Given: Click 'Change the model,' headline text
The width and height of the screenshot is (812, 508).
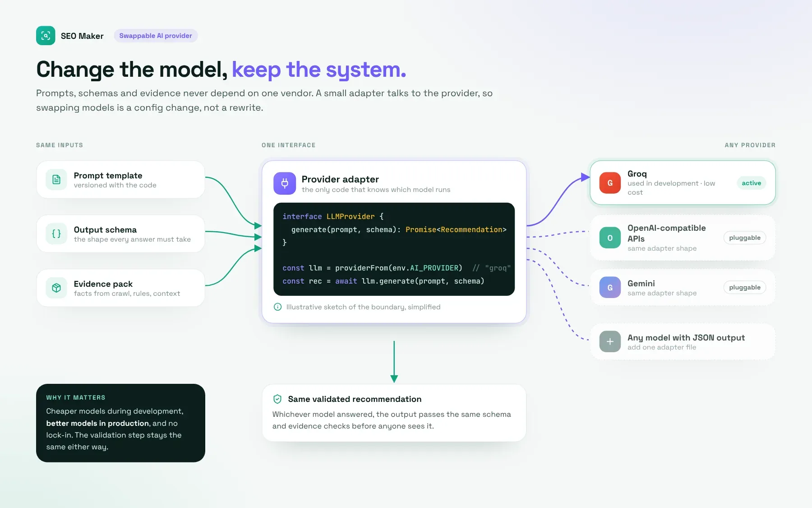Looking at the screenshot, I should point(132,70).
